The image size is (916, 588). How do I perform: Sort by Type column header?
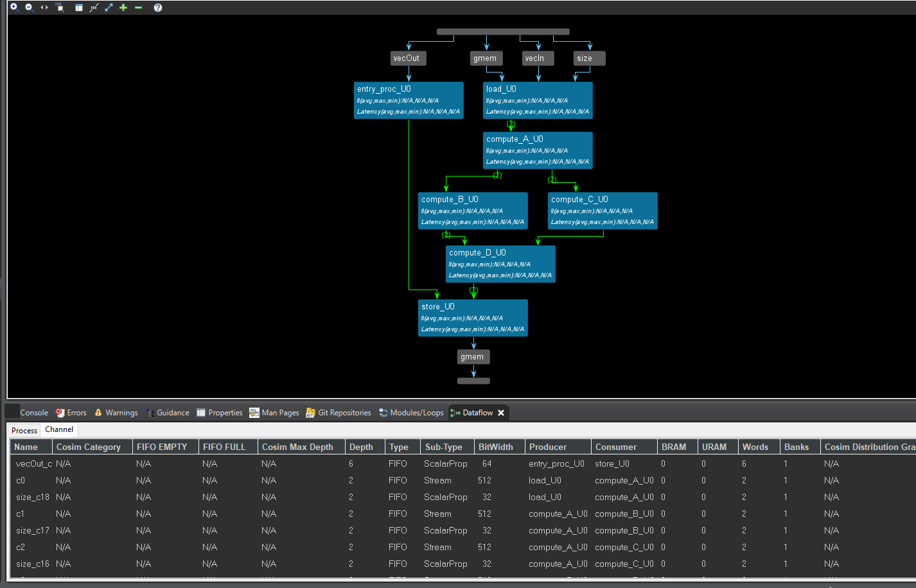[x=403, y=447]
